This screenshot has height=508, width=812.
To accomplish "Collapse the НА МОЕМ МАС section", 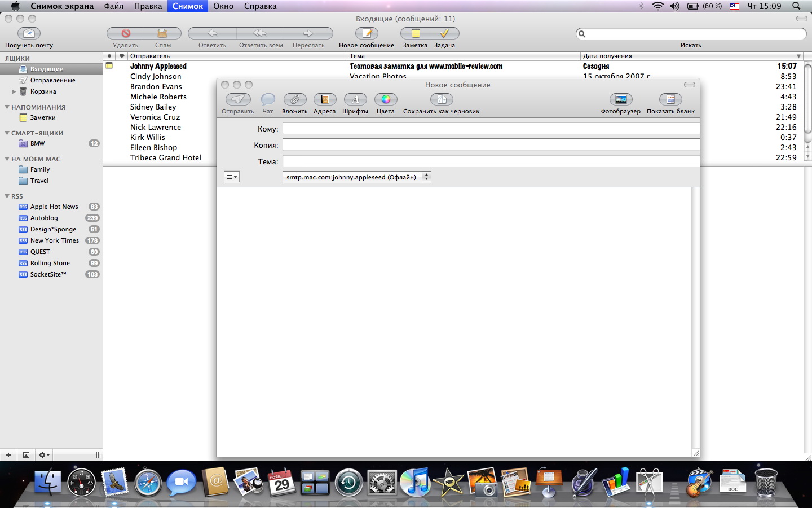I will pyautogui.click(x=7, y=159).
